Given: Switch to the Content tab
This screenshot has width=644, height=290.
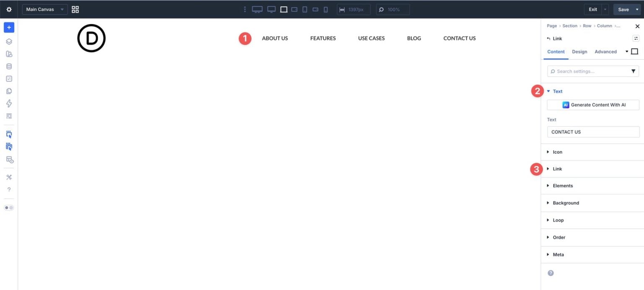Looking at the screenshot, I should tap(556, 52).
